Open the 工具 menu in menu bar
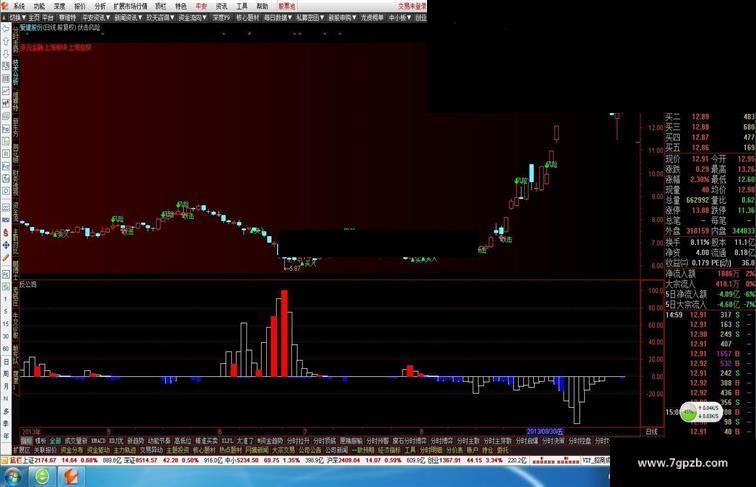 242,6
